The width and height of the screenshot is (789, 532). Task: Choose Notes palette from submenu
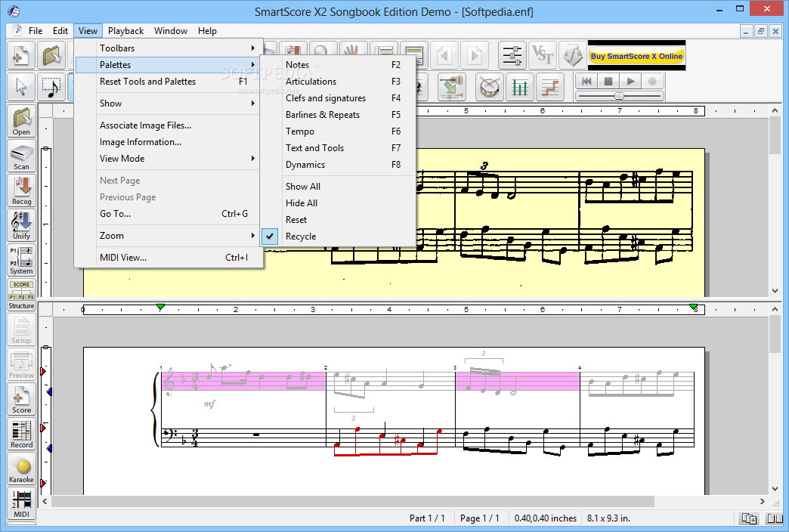[338, 64]
